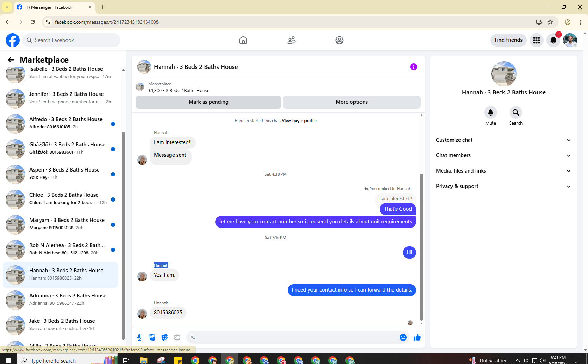Screen dimensions: 588x364
Task: Open the Friends icon in top navigation
Action: pyautogui.click(x=292, y=40)
